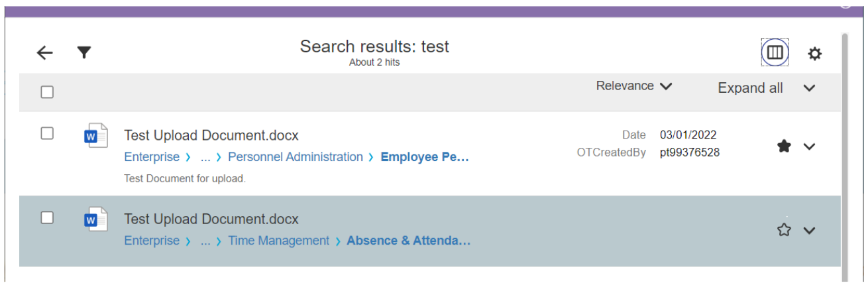Select second Test Upload Document checkbox
The image size is (868, 291).
[47, 217]
